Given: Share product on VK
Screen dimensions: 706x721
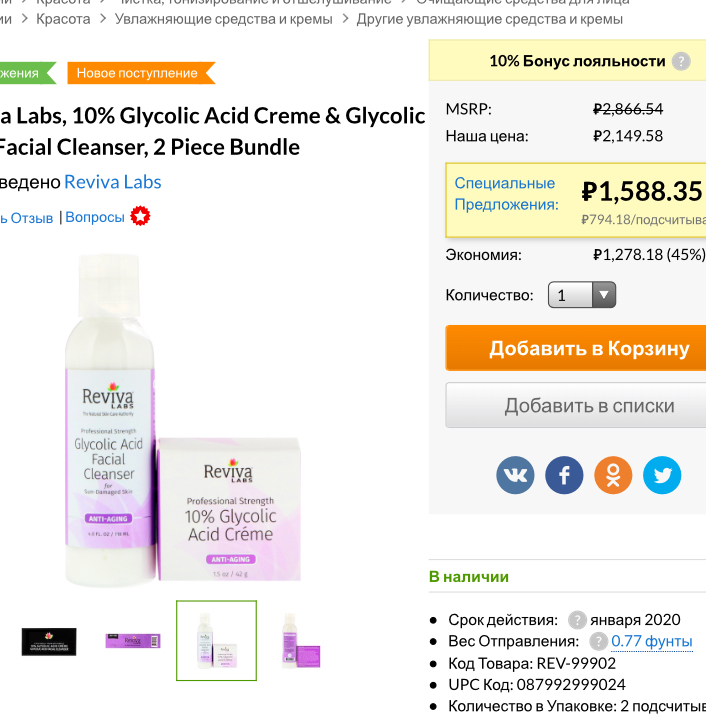Looking at the screenshot, I should (x=515, y=475).
